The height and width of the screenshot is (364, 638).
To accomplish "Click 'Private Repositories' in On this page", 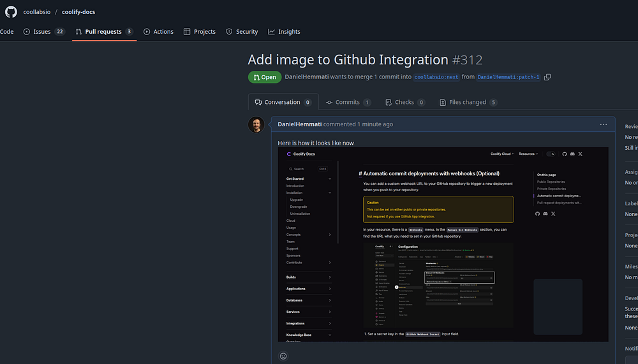I will click(551, 189).
